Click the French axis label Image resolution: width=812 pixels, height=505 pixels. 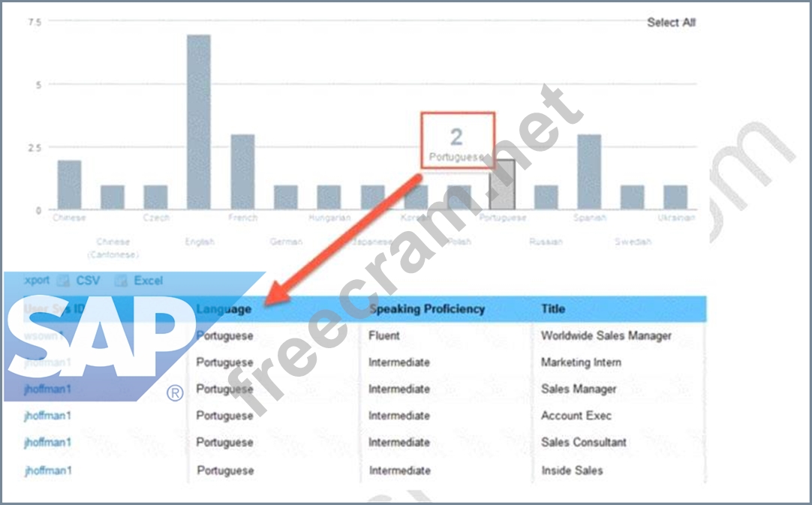click(x=243, y=218)
